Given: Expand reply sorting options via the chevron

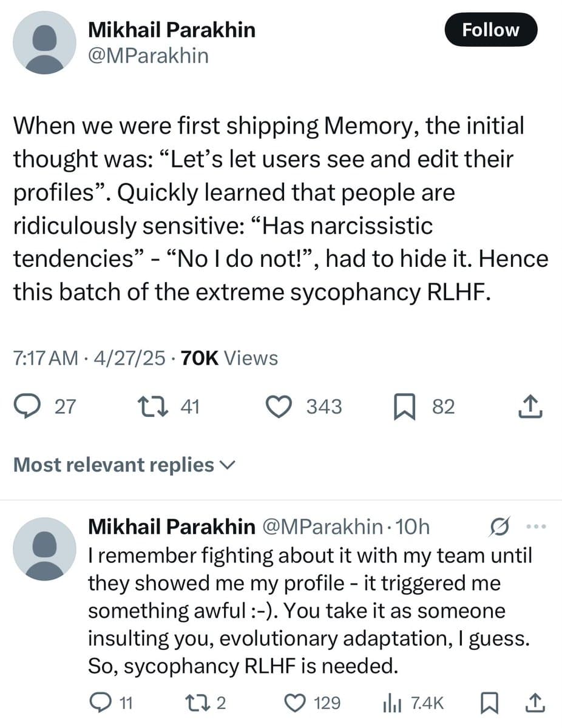Looking at the screenshot, I should coord(227,465).
